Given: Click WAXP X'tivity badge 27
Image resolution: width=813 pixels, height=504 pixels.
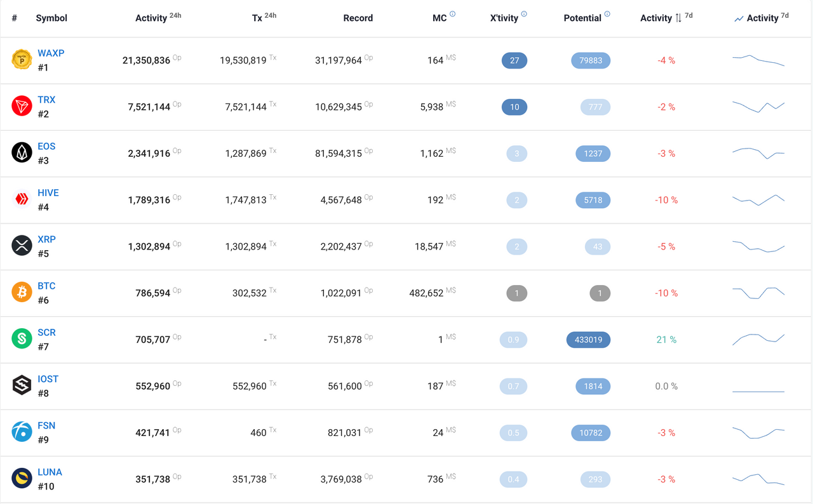Looking at the screenshot, I should [x=514, y=60].
